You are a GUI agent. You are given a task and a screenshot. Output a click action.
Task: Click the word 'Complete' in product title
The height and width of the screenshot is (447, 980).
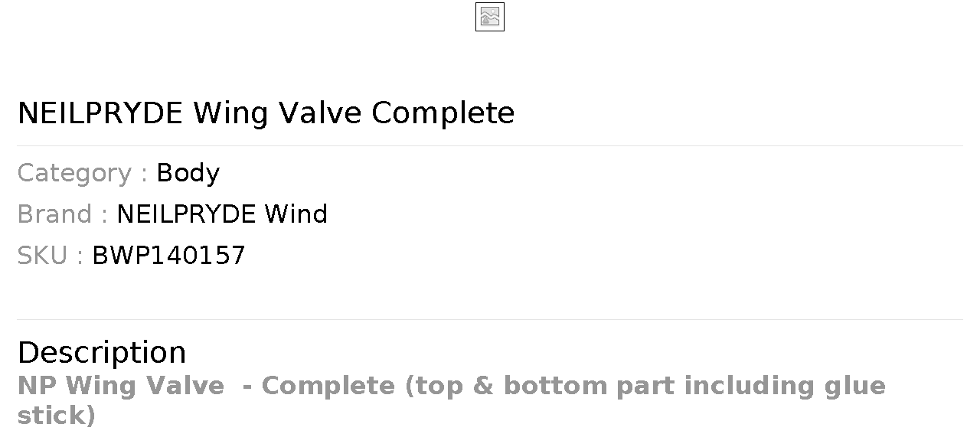click(x=443, y=113)
